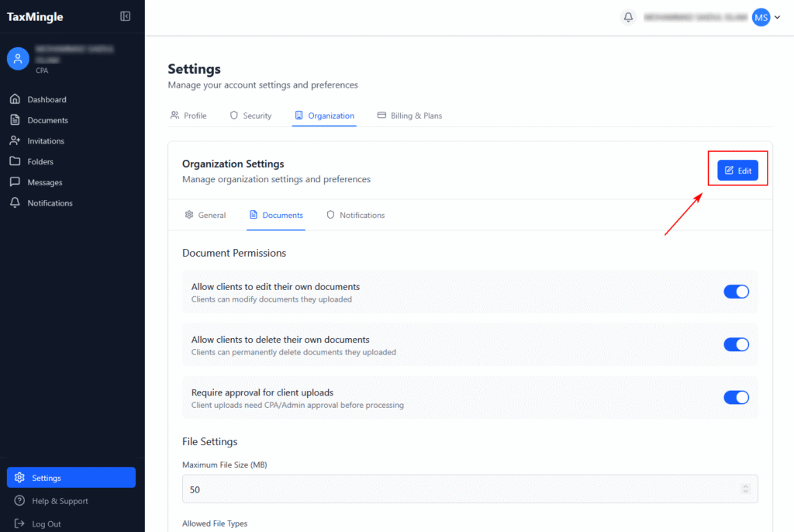Click the Maximum File Size input field

click(457, 489)
